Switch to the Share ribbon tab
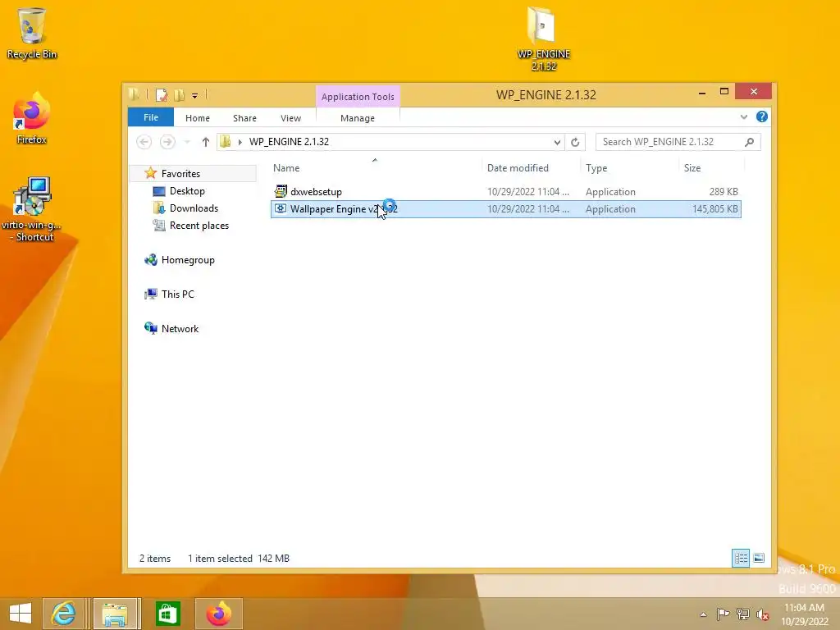 [244, 118]
